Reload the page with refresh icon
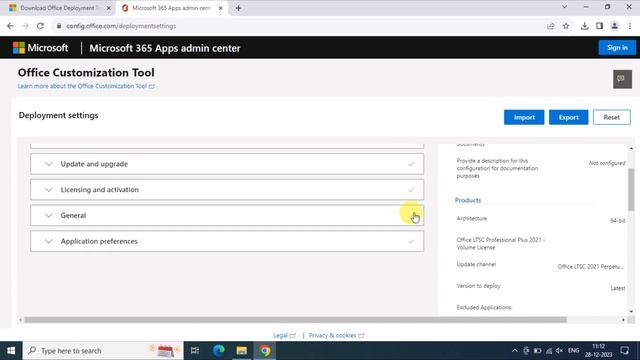Screen dimensions: 640x360 pyautogui.click(x=40, y=26)
